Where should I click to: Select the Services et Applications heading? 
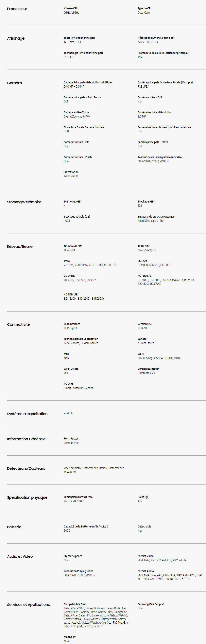click(28, 605)
